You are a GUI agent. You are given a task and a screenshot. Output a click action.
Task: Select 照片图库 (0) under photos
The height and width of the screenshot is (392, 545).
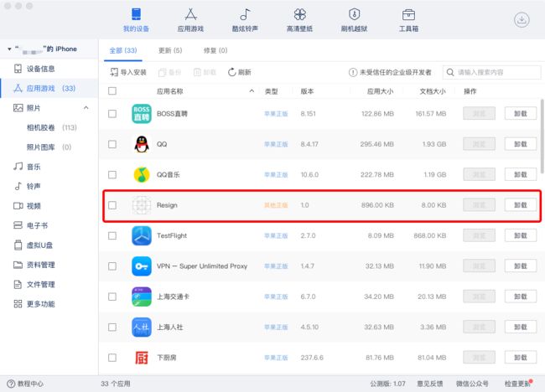pyautogui.click(x=49, y=147)
